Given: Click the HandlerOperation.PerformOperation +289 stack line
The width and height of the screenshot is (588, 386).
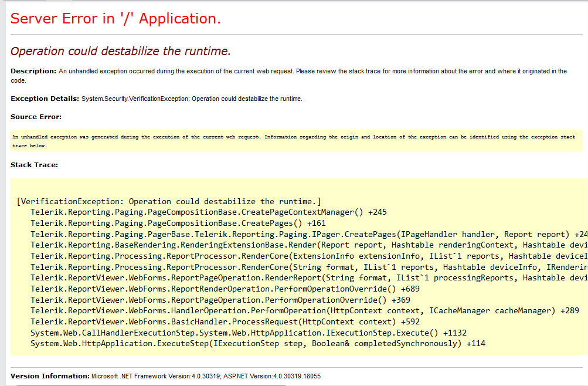Looking at the screenshot, I should coord(305,311).
